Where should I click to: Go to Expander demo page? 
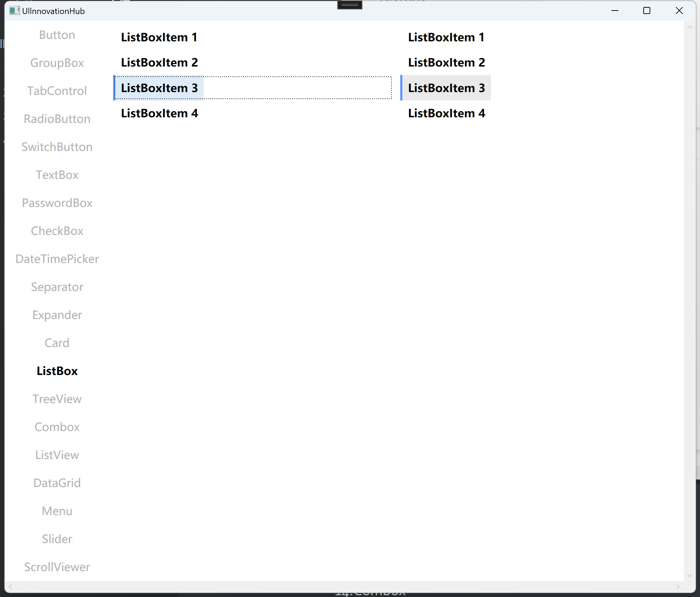(x=57, y=315)
